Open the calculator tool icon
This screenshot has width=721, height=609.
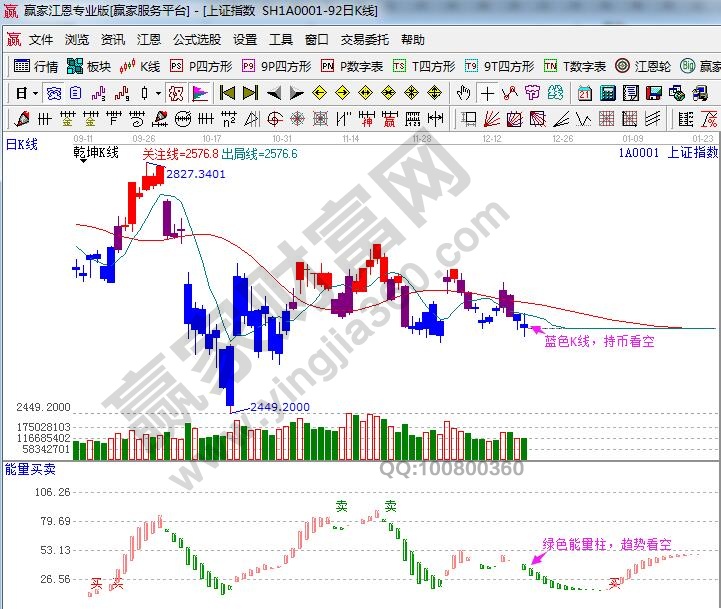pos(608,93)
